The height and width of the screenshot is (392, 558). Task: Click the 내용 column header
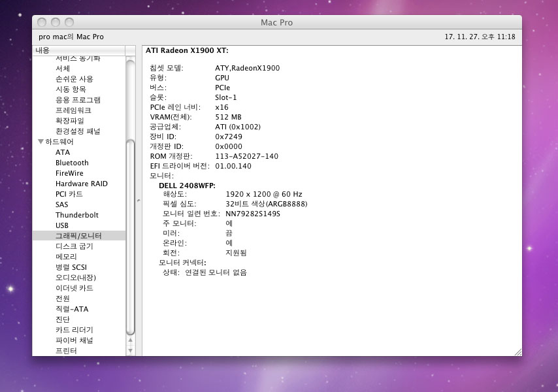tap(78, 50)
